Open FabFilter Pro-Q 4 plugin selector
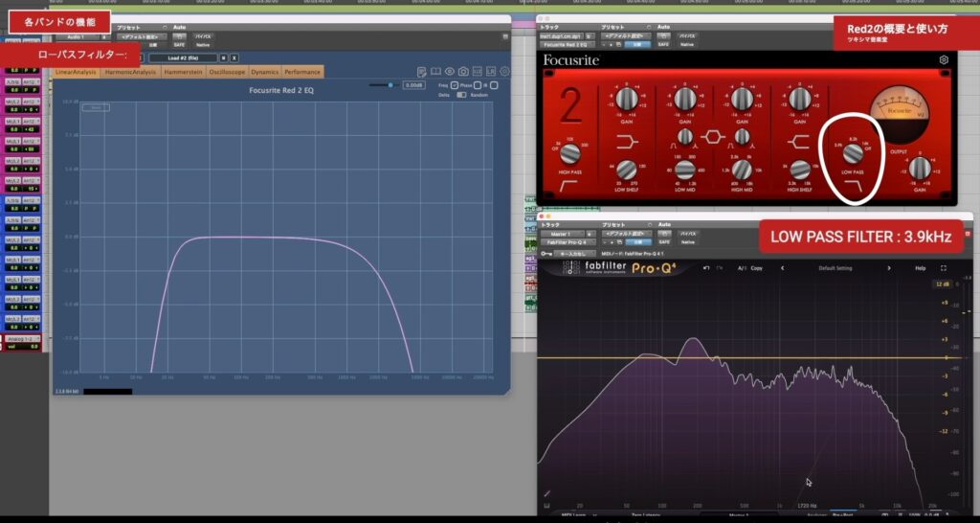The height and width of the screenshot is (523, 980). (x=568, y=242)
